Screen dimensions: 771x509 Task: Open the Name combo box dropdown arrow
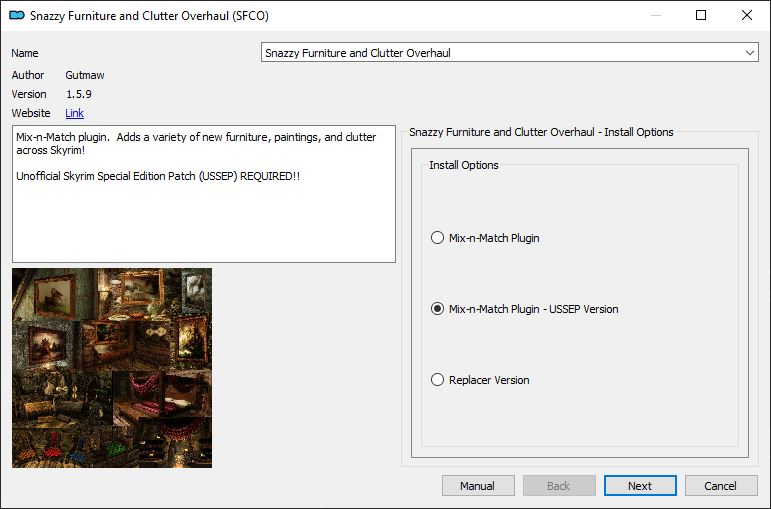coord(749,53)
